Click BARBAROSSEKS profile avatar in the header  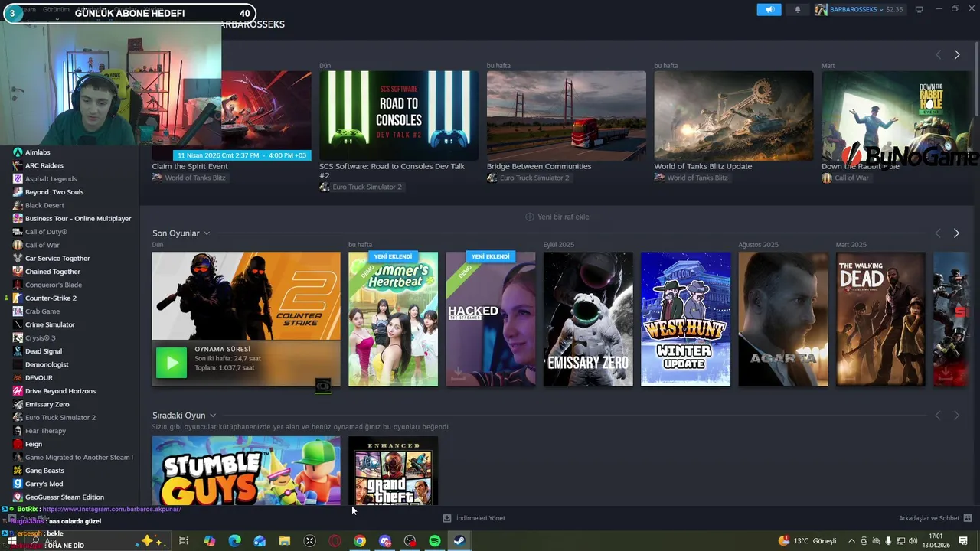[x=822, y=9]
